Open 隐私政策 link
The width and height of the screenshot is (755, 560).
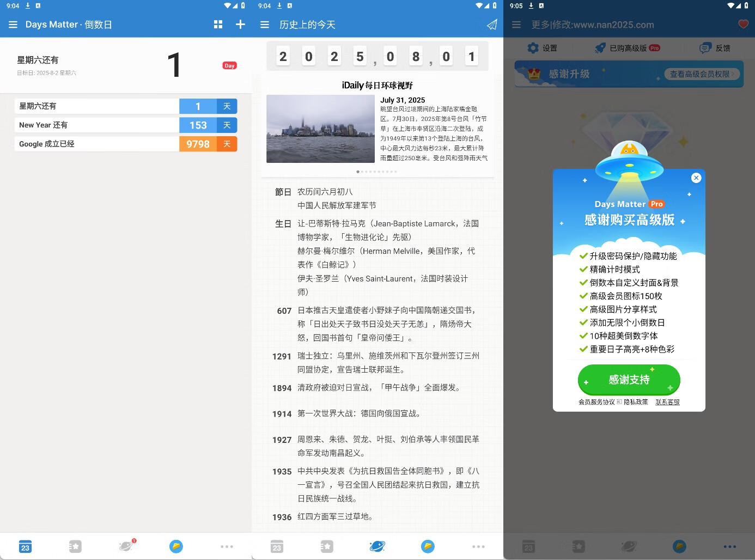click(x=636, y=402)
